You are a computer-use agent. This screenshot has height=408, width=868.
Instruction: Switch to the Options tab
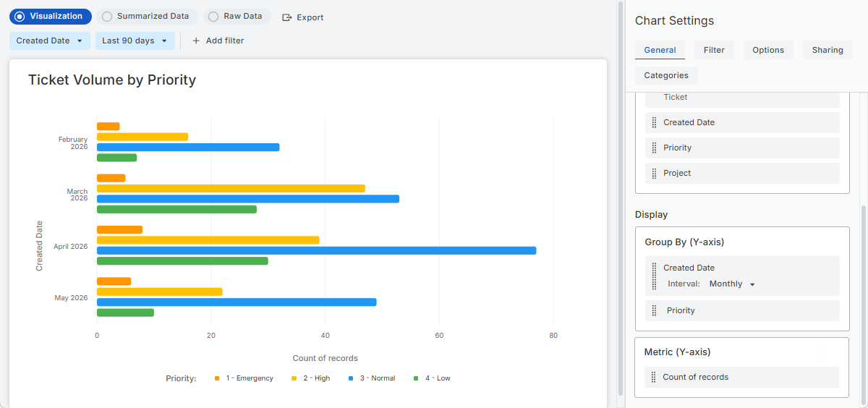coord(768,50)
